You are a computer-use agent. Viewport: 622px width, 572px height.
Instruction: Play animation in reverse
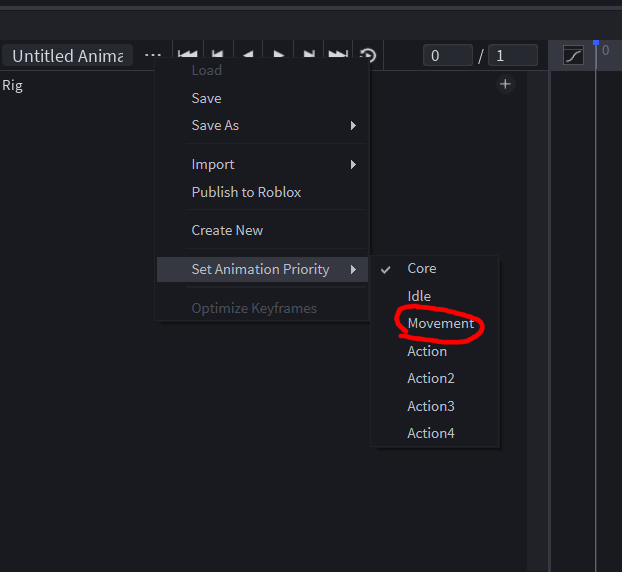pyautogui.click(x=248, y=55)
